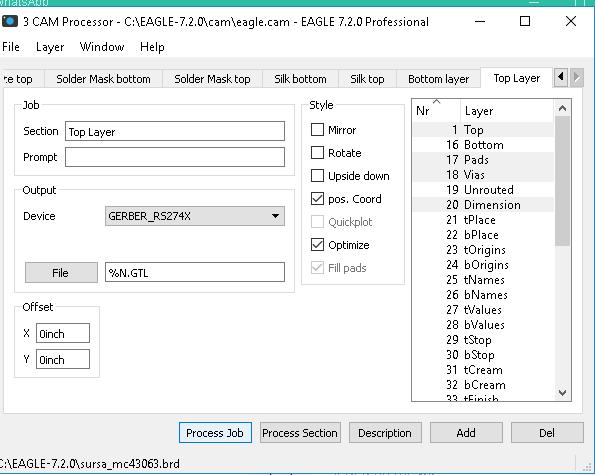The height and width of the screenshot is (475, 595).
Task: Open the Description button
Action: coord(385,433)
